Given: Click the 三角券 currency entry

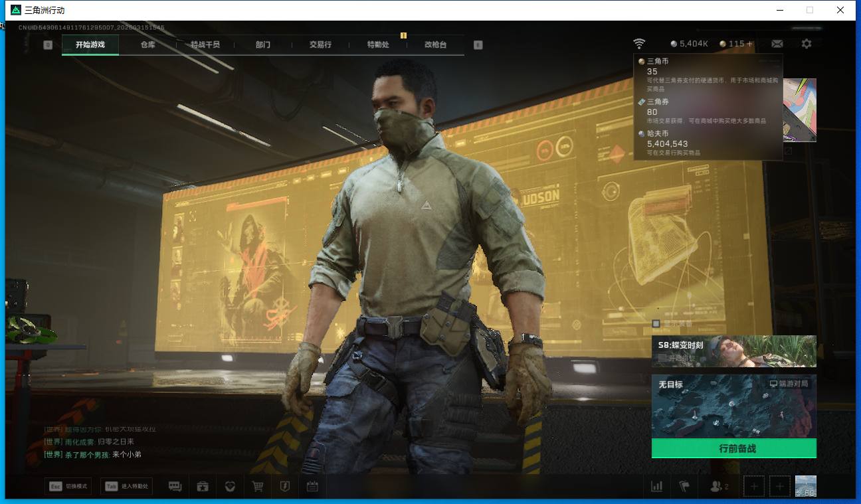Looking at the screenshot, I should pos(708,112).
